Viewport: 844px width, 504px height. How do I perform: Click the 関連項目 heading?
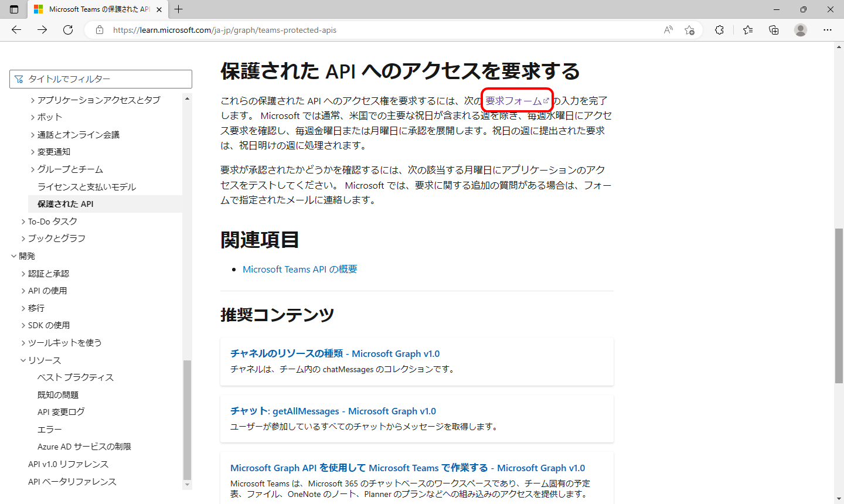[260, 240]
